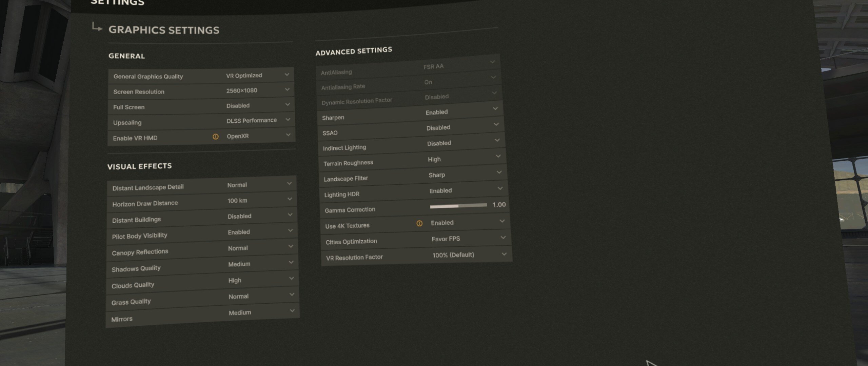Viewport: 868px width, 366px height.
Task: Click the Visual Effects section header
Action: (139, 166)
